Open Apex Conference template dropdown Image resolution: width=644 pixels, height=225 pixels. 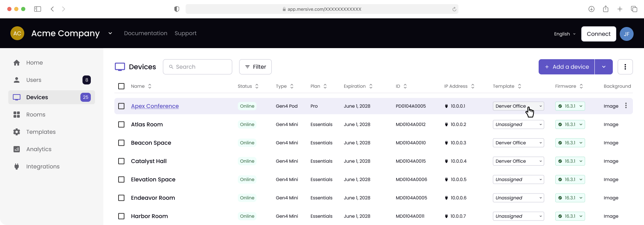point(519,106)
